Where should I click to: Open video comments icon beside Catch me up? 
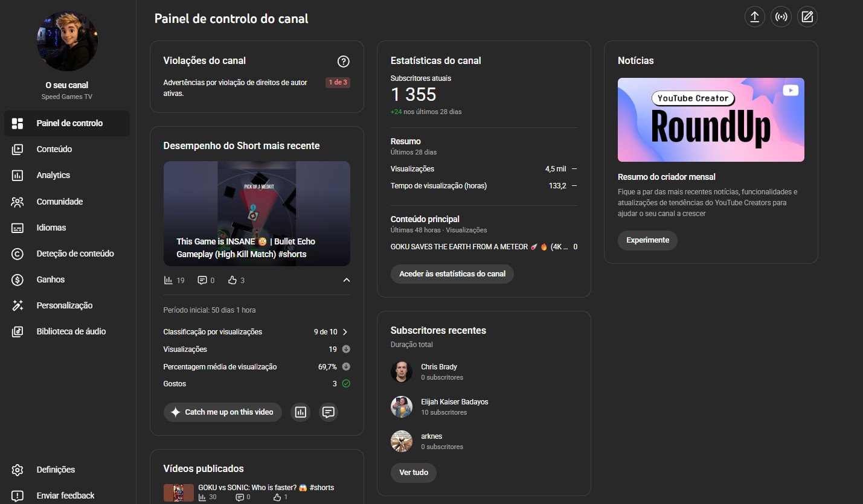pos(328,412)
